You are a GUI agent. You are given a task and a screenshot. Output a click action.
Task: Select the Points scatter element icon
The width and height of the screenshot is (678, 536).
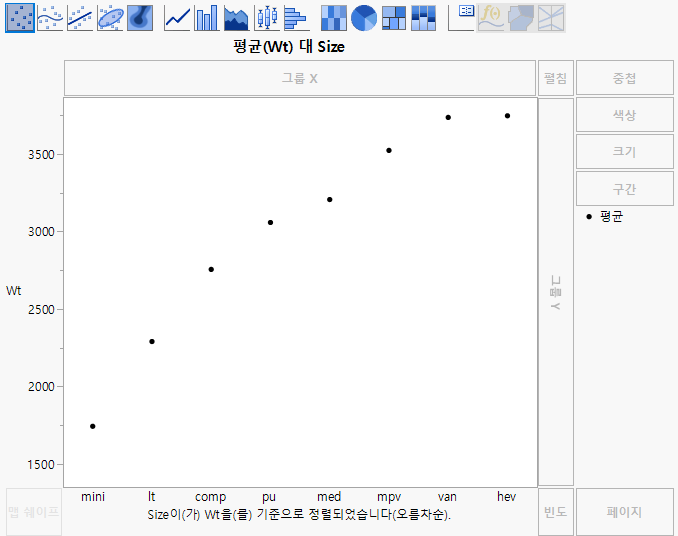20,18
